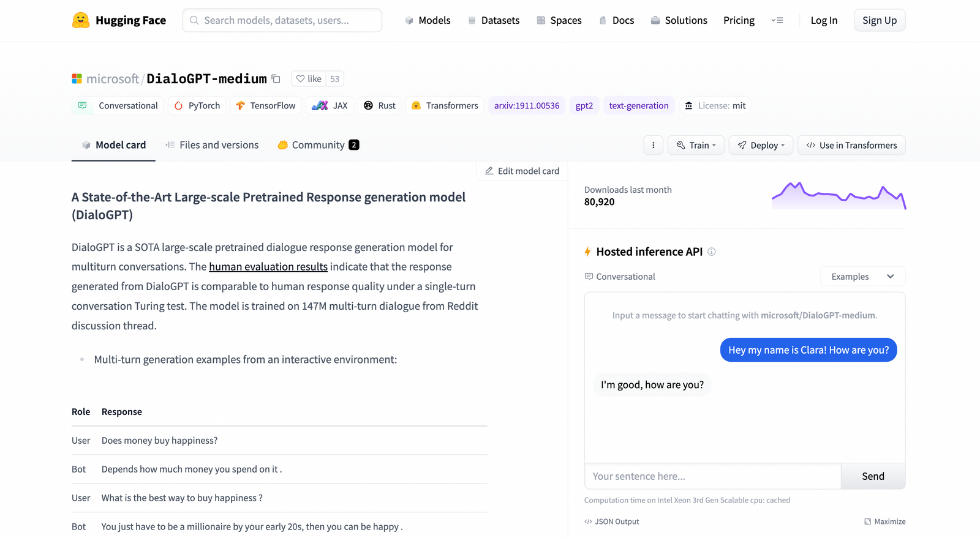The width and height of the screenshot is (980, 538).
Task: Click the Edit model card pencil icon
Action: click(x=489, y=171)
